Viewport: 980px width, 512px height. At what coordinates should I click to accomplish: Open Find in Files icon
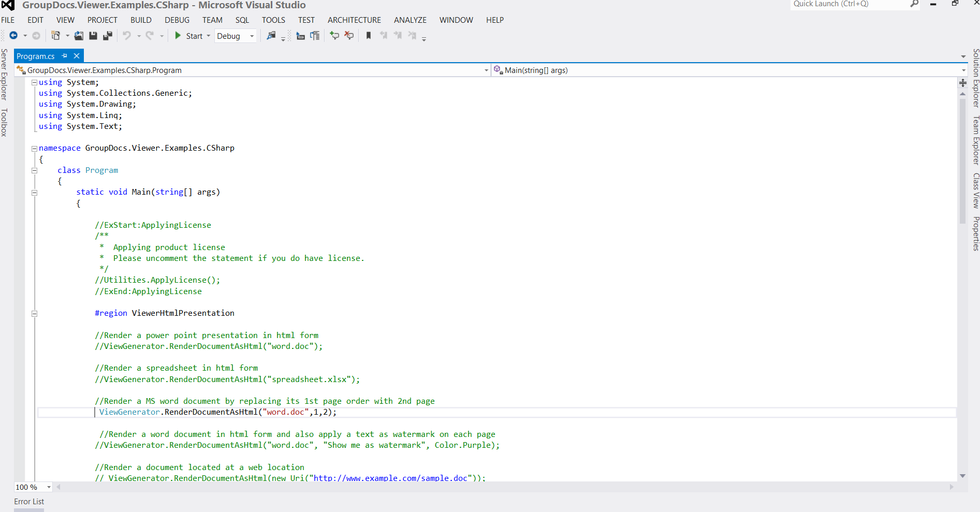(x=271, y=36)
